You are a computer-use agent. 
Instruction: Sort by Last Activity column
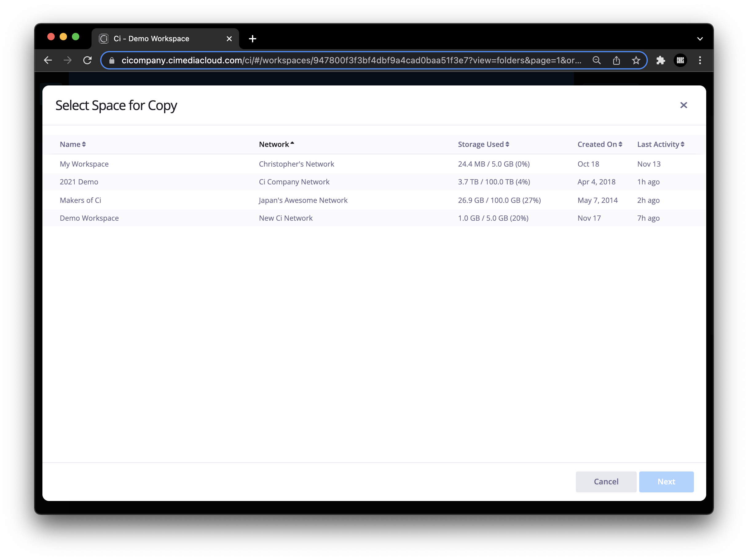pyautogui.click(x=661, y=144)
